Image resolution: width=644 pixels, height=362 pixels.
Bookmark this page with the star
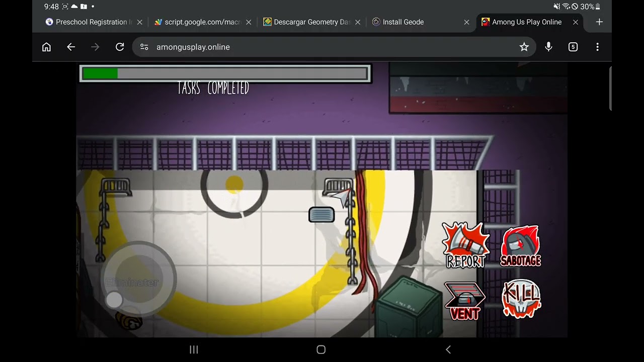[524, 47]
